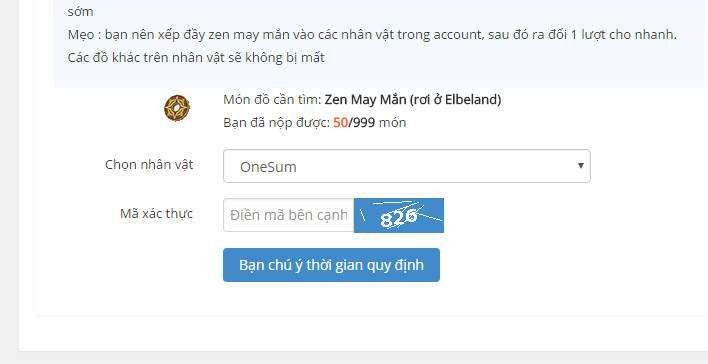Click the word 'sớm' atop the notice

pos(80,12)
